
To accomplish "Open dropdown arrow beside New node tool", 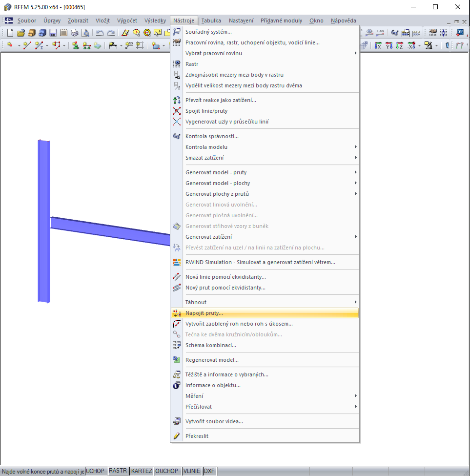I will click(19, 46).
